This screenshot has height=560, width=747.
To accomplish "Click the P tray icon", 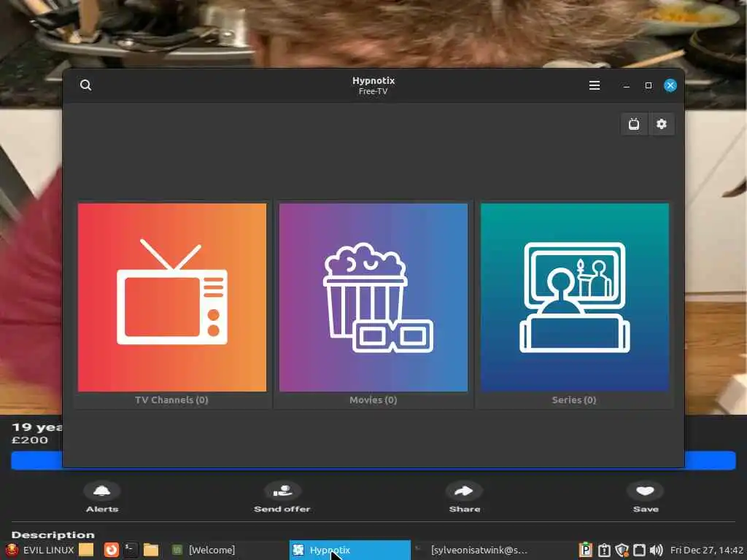I will tap(586, 550).
